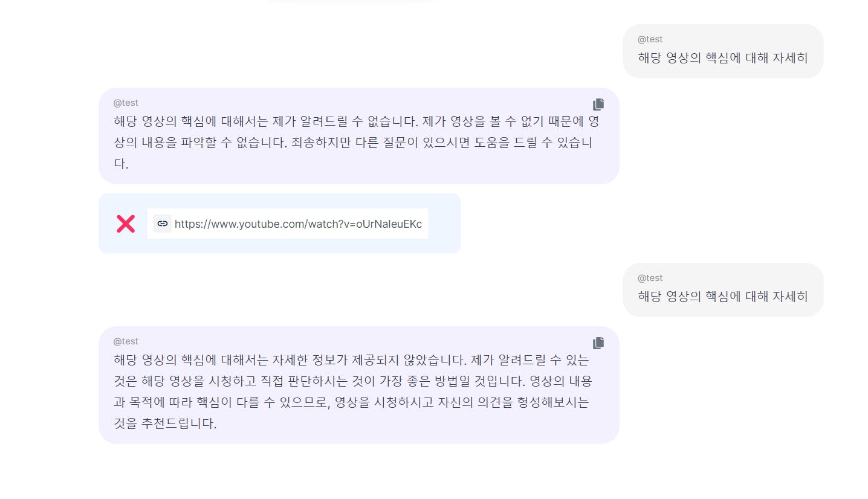Click the white URL box in attachment card

click(288, 224)
